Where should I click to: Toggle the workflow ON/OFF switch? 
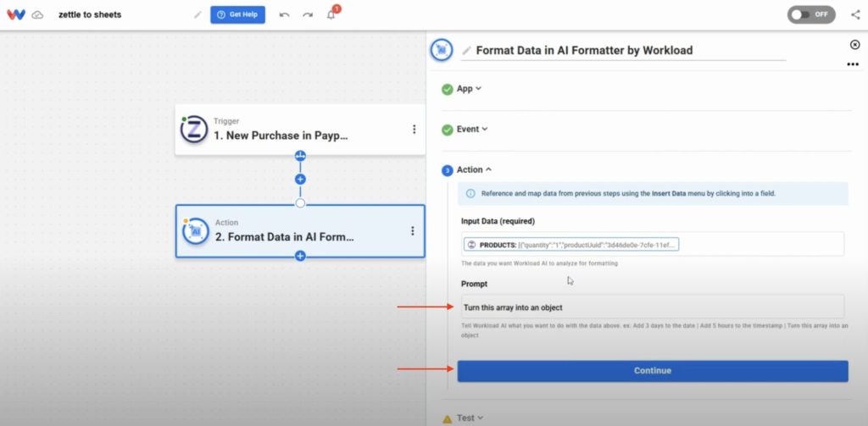click(x=811, y=15)
